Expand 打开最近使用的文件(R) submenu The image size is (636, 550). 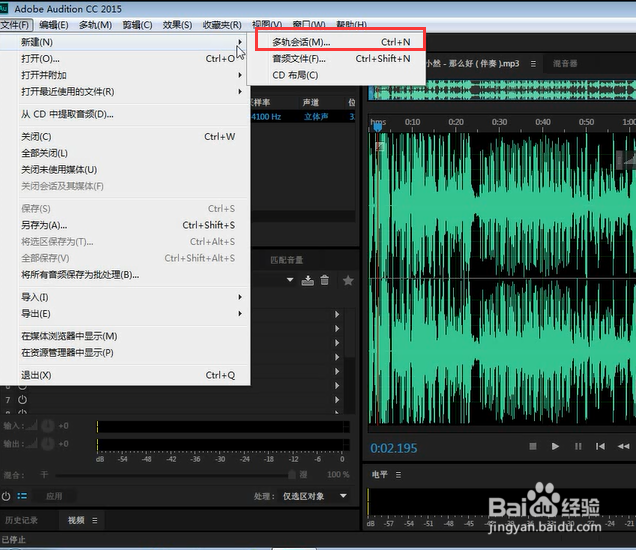124,92
